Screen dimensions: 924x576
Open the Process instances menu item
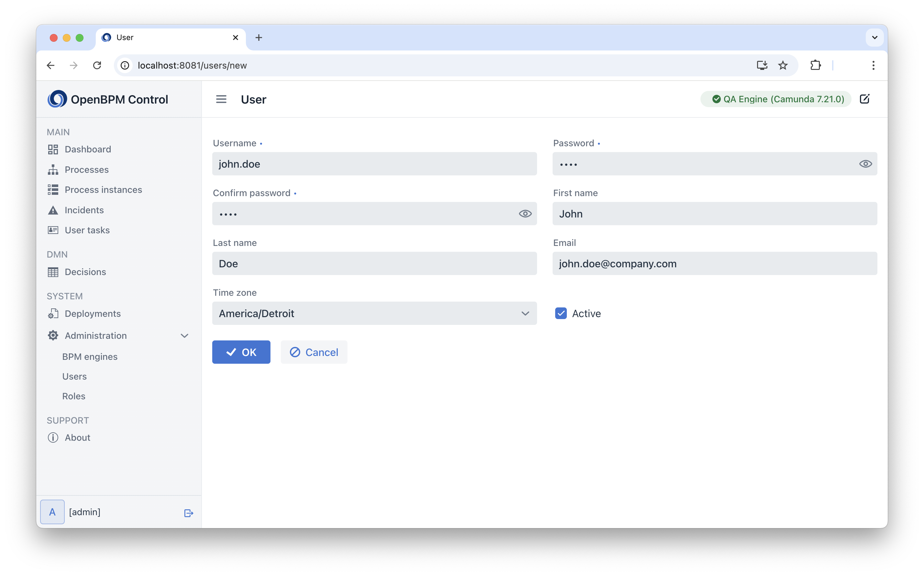click(x=103, y=190)
